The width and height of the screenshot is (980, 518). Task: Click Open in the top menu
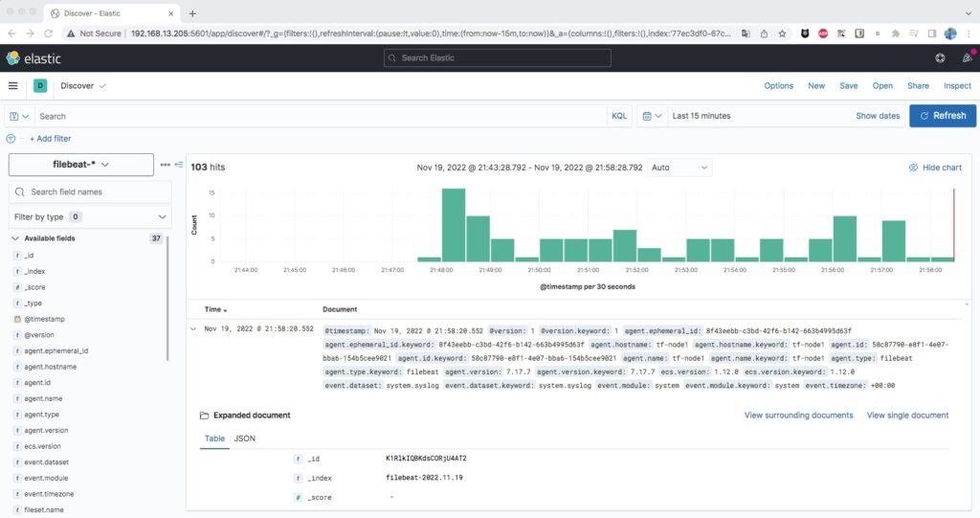click(882, 86)
